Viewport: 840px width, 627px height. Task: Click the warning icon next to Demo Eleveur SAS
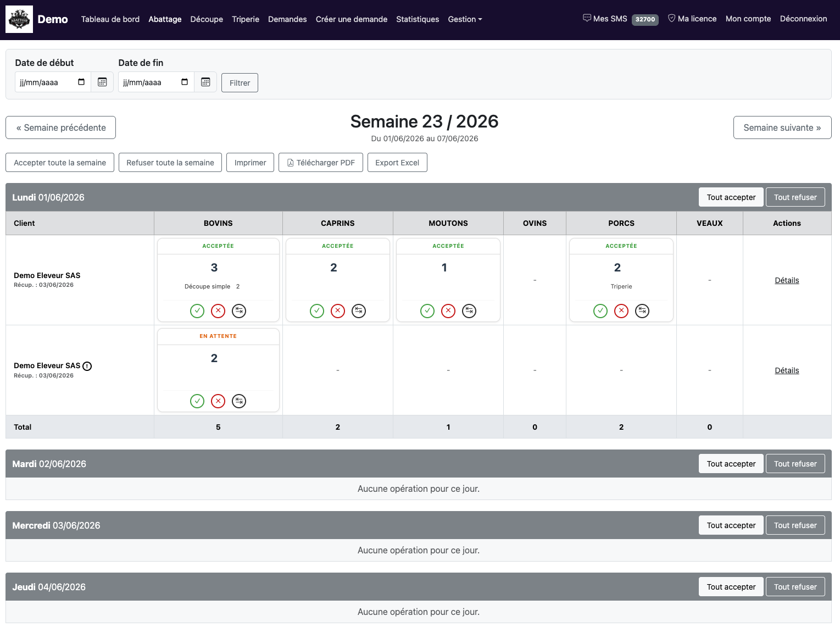87,366
